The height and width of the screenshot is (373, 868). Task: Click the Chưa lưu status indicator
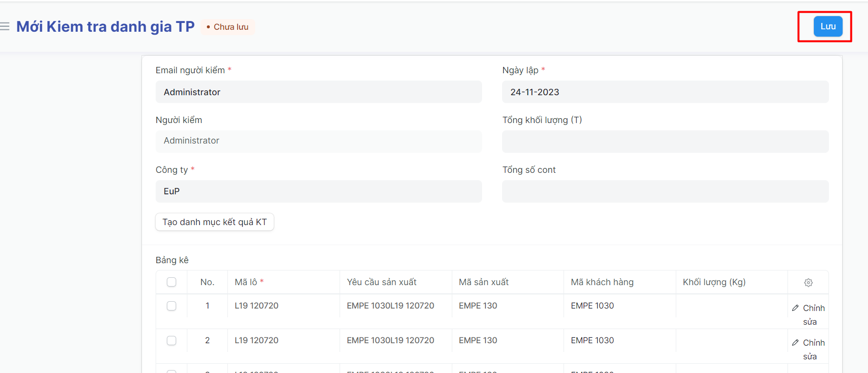tap(227, 27)
